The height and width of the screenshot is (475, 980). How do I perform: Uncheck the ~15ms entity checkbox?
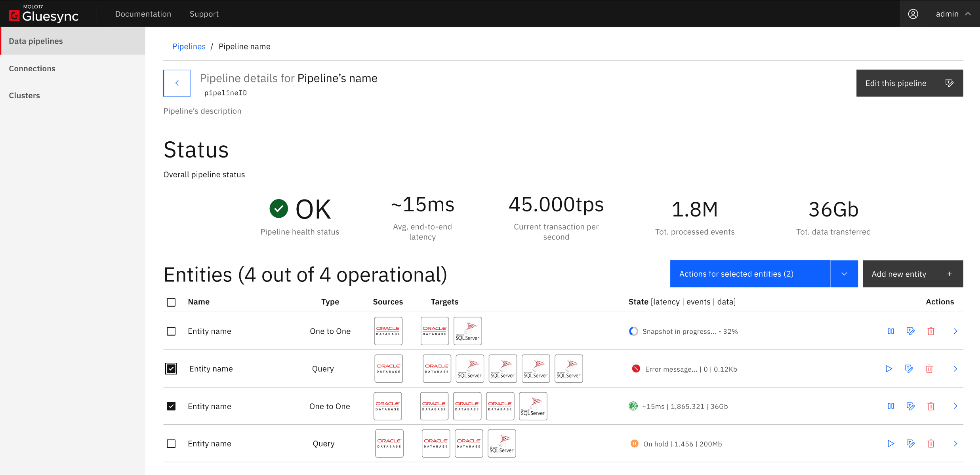coord(171,406)
